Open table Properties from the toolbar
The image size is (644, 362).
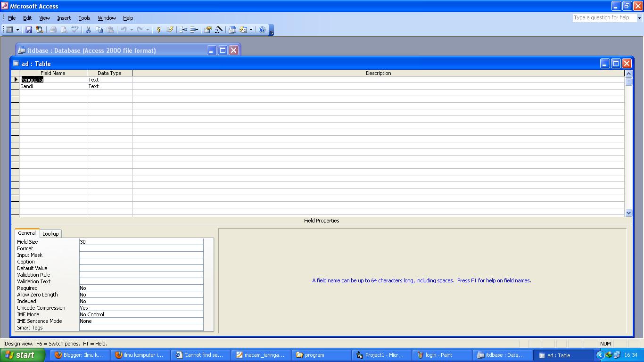[207, 30]
